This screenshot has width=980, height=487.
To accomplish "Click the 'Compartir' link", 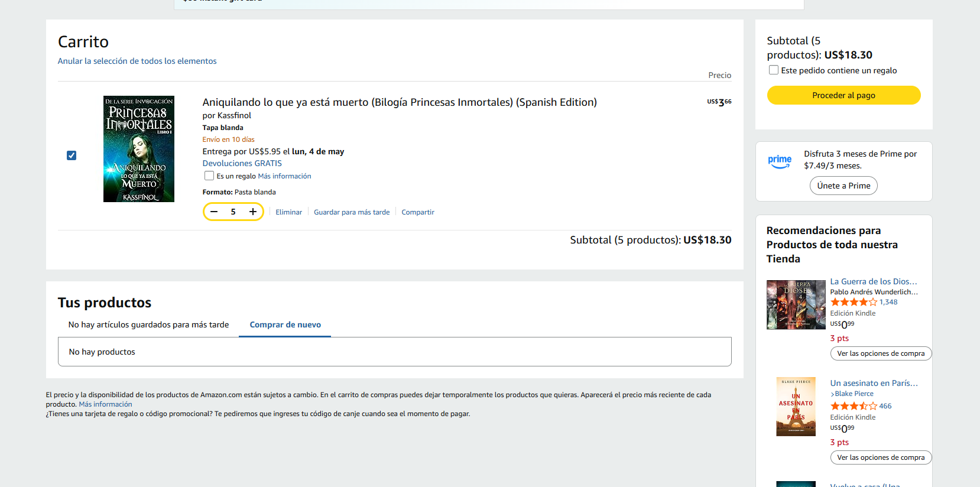I will (418, 212).
